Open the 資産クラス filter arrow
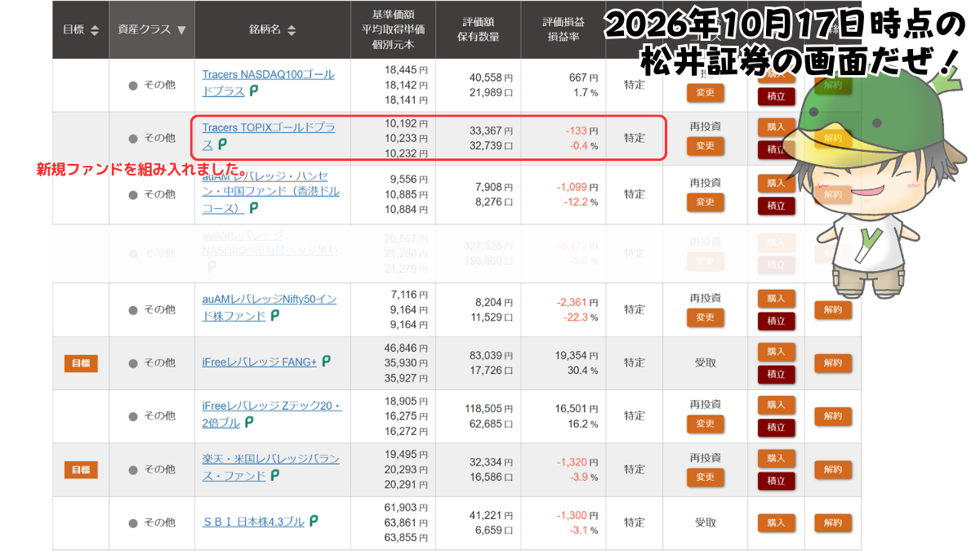The width and height of the screenshot is (980, 551). point(181,30)
